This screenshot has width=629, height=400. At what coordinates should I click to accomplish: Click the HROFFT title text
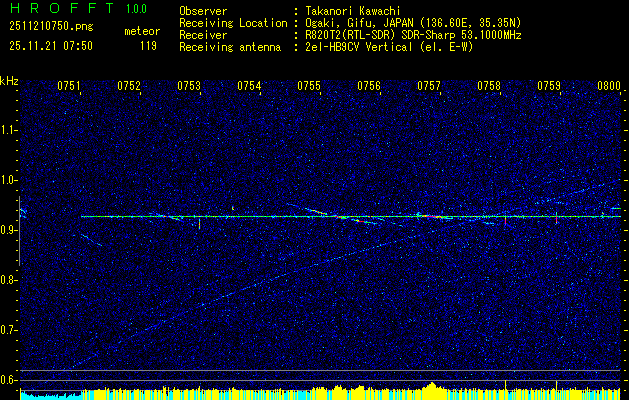point(62,8)
